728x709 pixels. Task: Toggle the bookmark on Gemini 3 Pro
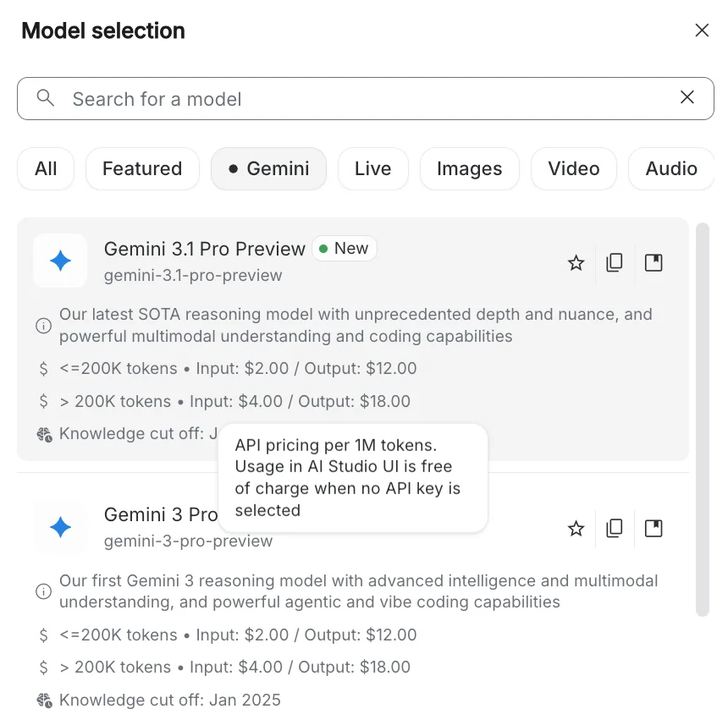pos(654,528)
